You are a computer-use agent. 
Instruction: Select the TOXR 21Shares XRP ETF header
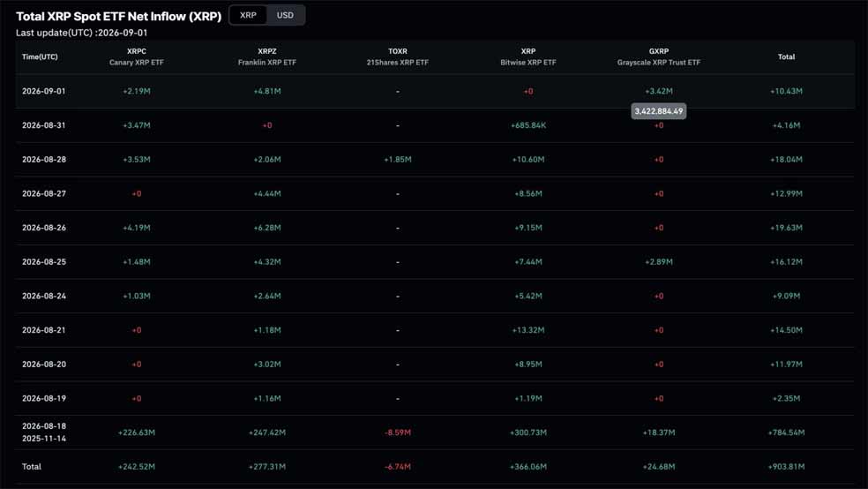[398, 56]
